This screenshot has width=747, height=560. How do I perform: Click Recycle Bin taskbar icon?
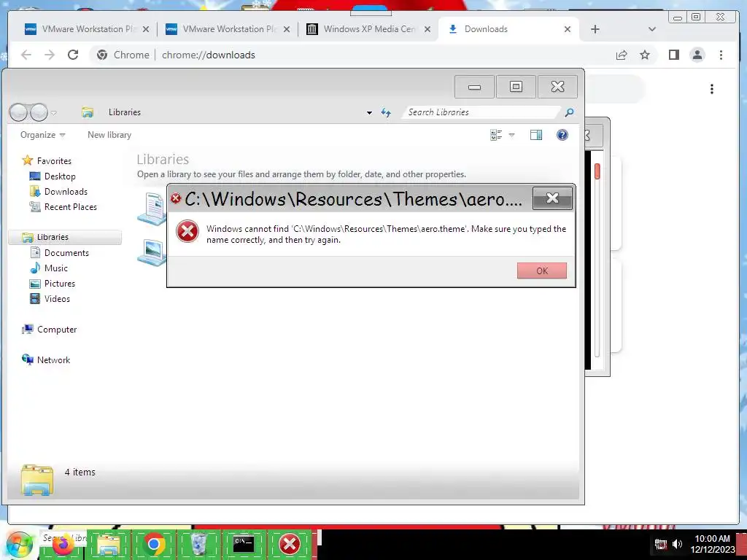198,544
